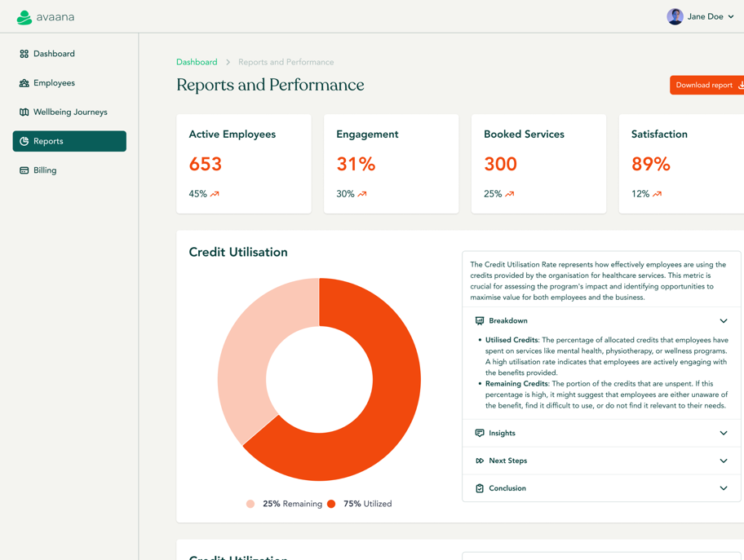Open Billing in the sidebar

pos(69,170)
